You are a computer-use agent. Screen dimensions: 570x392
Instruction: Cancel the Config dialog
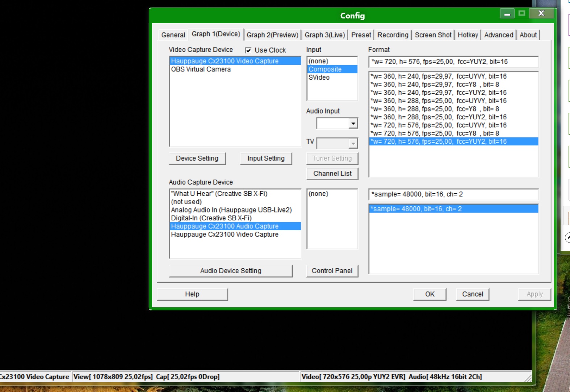pos(473,294)
